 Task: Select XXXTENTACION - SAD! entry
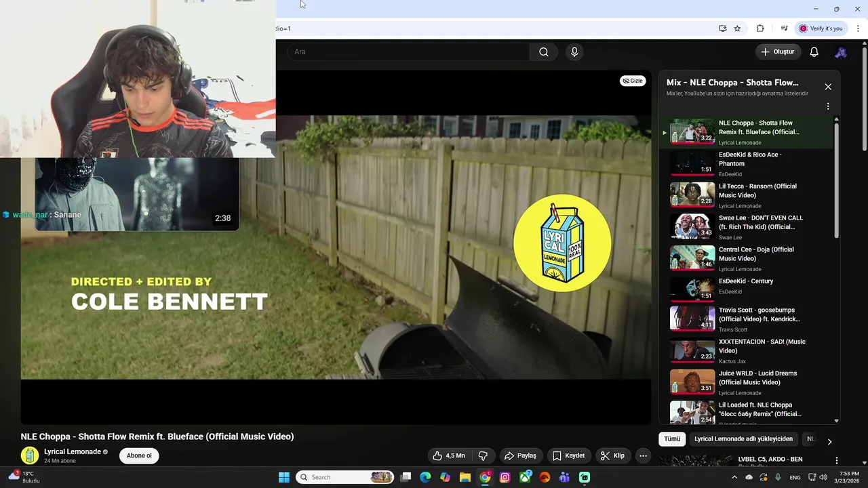(746, 351)
